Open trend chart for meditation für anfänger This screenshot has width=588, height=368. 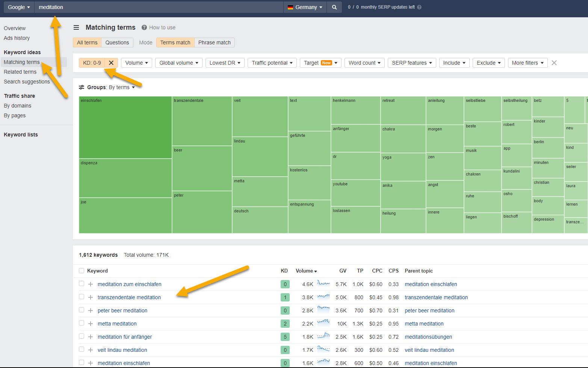(323, 336)
